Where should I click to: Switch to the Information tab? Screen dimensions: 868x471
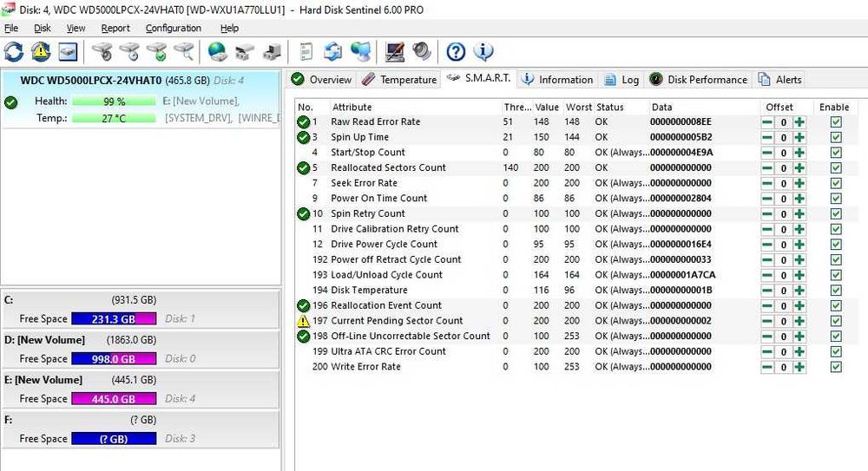pos(558,80)
